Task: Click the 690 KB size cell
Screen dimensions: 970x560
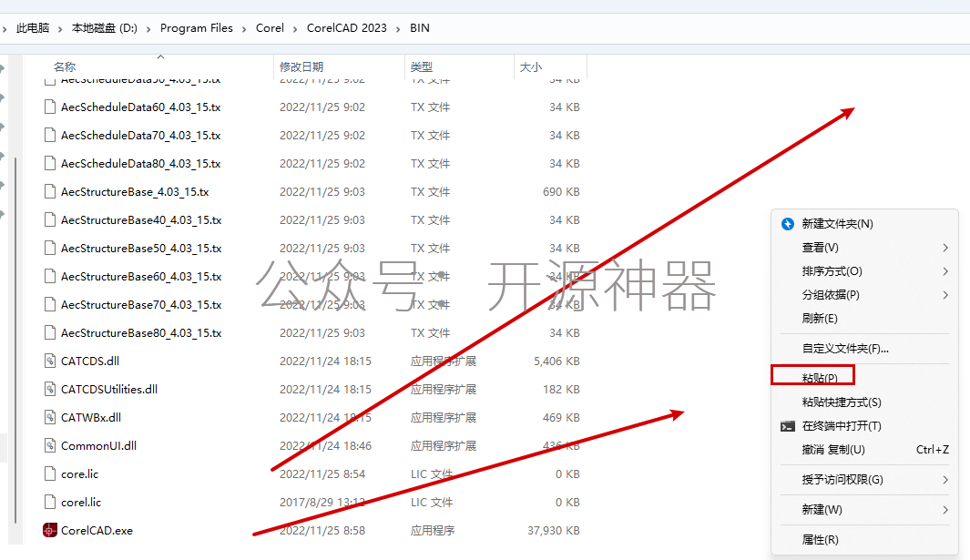Action: pos(561,192)
